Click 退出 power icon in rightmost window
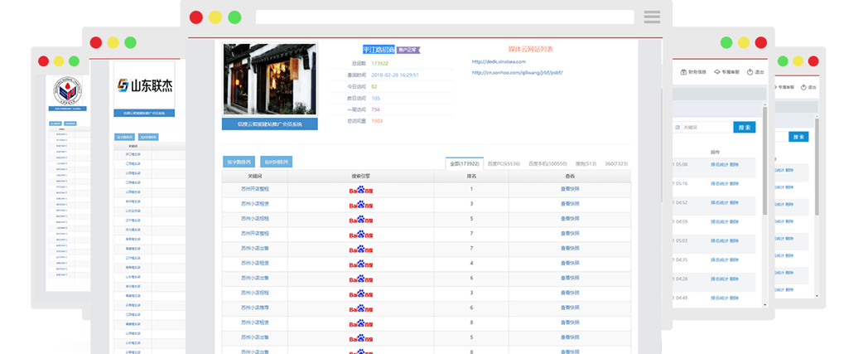The width and height of the screenshot is (868, 354). point(803,87)
